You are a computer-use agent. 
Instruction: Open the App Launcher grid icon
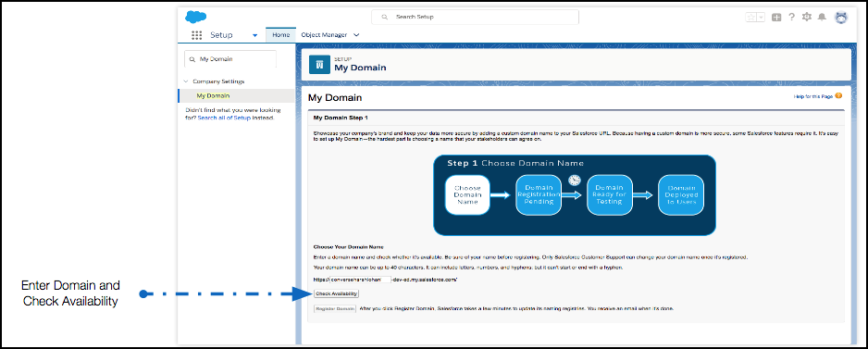[x=196, y=35]
